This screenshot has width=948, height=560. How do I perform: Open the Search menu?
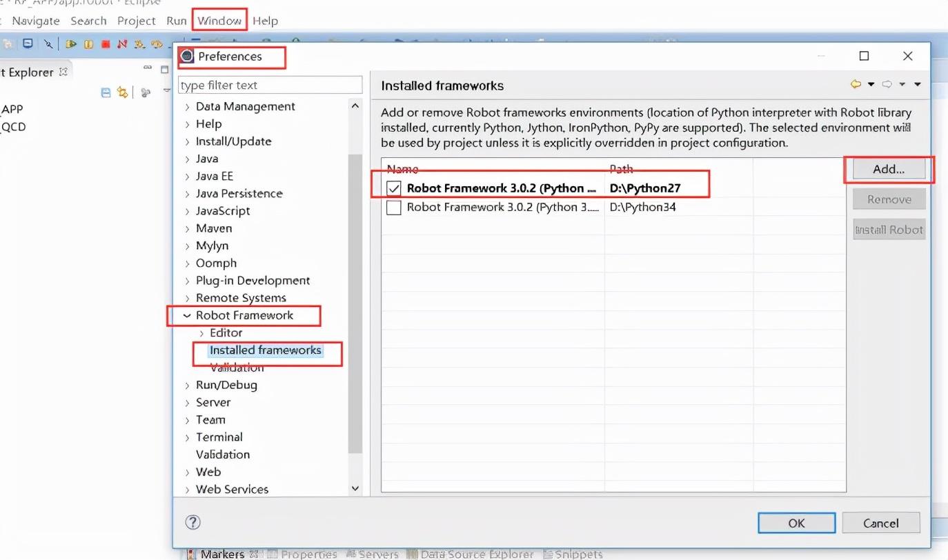[x=88, y=21]
